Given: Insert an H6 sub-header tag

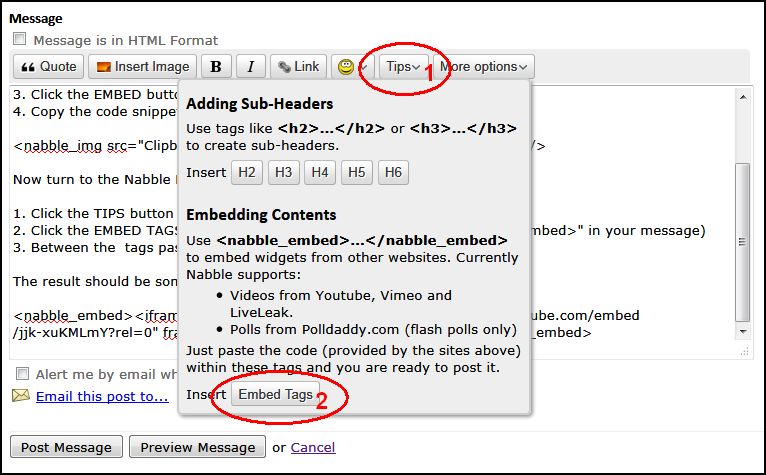Looking at the screenshot, I should (393, 172).
